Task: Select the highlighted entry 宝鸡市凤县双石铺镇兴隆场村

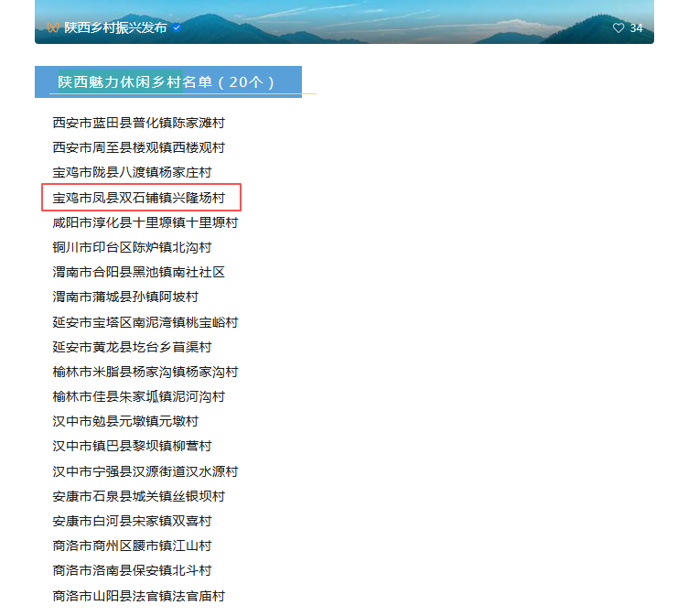Action: (139, 198)
